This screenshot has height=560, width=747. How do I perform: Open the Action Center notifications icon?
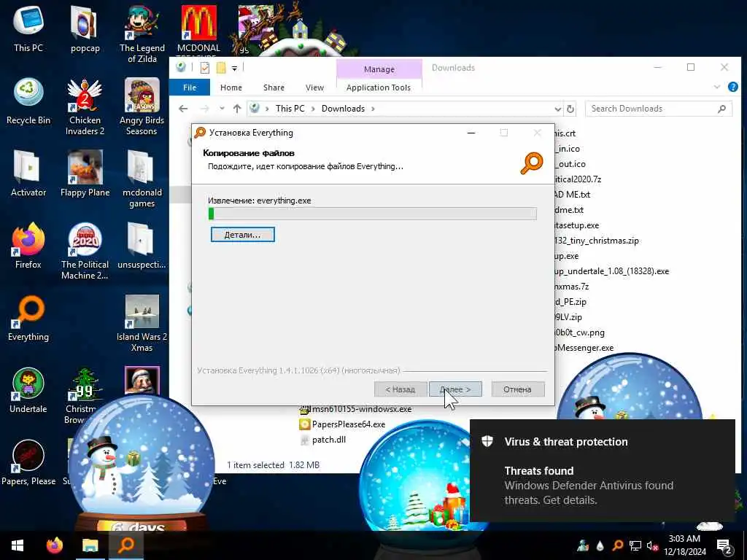pyautogui.click(x=724, y=546)
